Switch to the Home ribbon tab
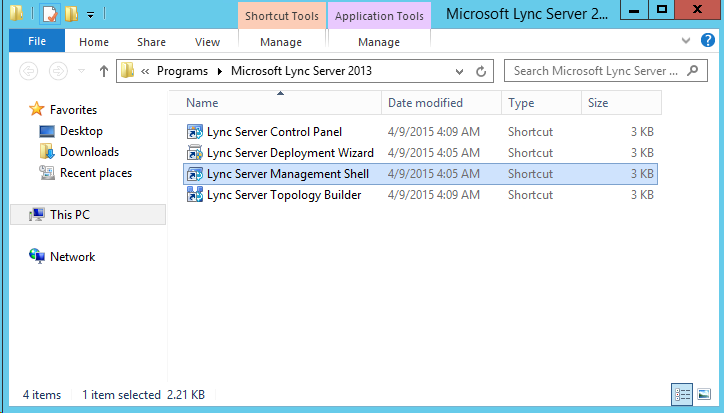This screenshot has height=413, width=724. 94,42
